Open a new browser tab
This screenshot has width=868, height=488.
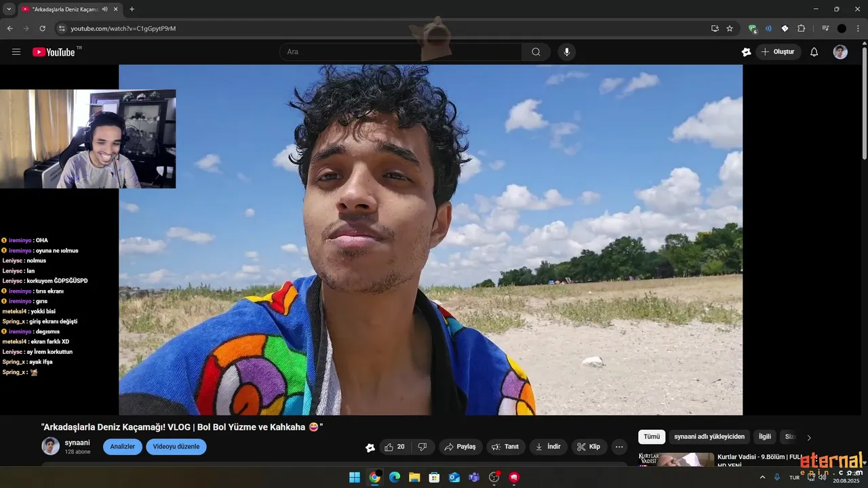click(132, 9)
